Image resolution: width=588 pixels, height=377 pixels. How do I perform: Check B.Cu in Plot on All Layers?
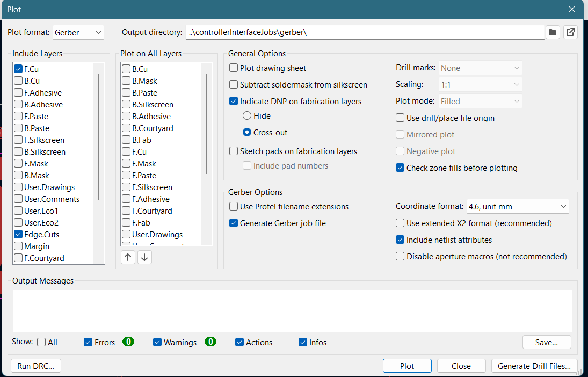(126, 69)
